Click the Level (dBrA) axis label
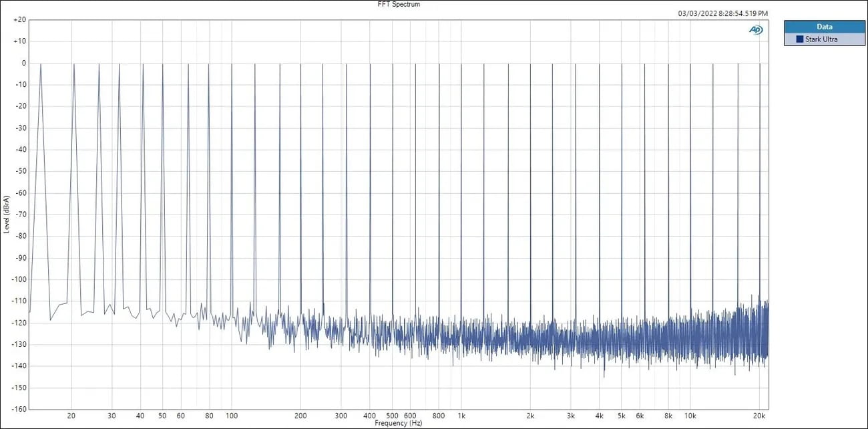Viewport: 868px width, 429px height. (x=7, y=214)
